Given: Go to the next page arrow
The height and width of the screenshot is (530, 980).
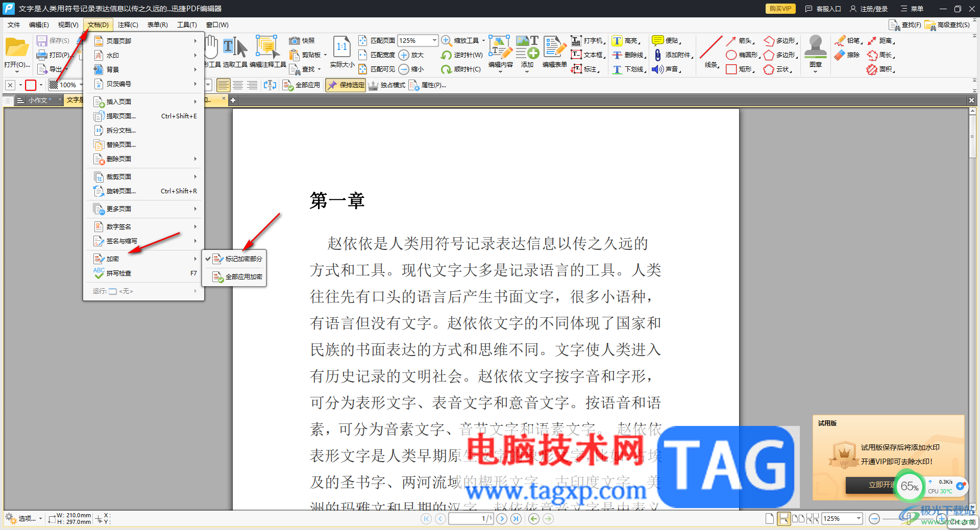Looking at the screenshot, I should pyautogui.click(x=502, y=519).
